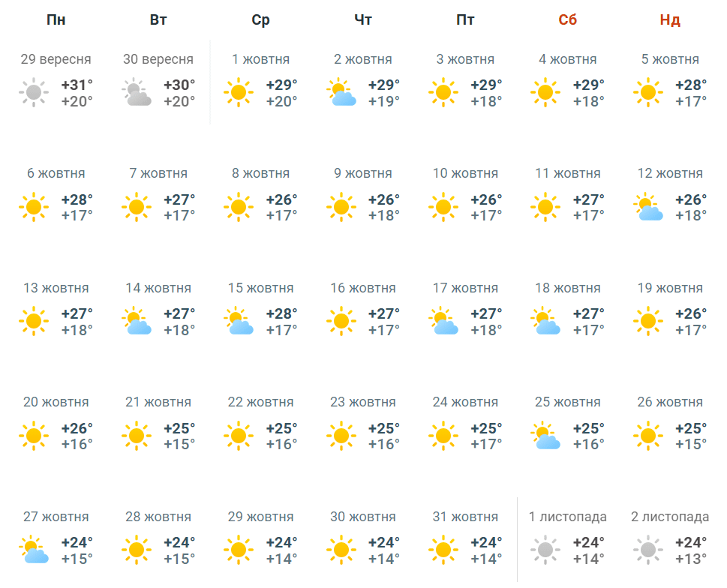Click partly cloudy icon for 27 жовтня

pyautogui.click(x=34, y=550)
